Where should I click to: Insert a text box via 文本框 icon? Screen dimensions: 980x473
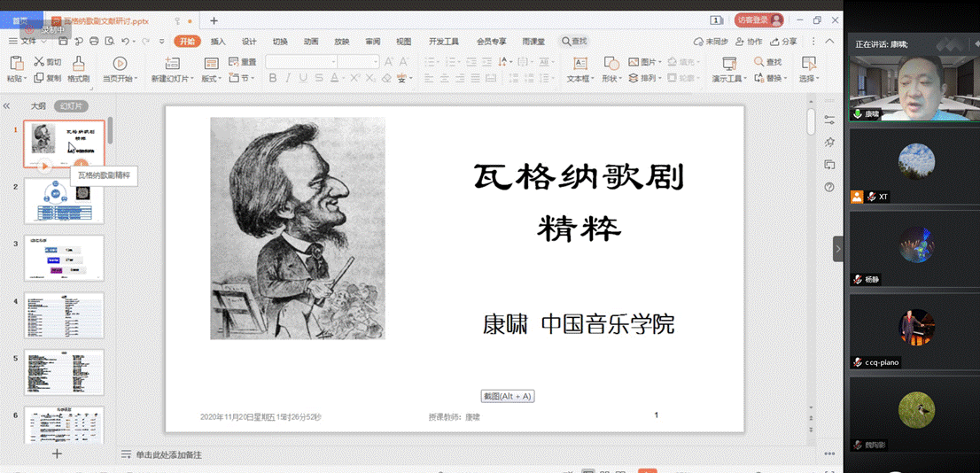580,63
